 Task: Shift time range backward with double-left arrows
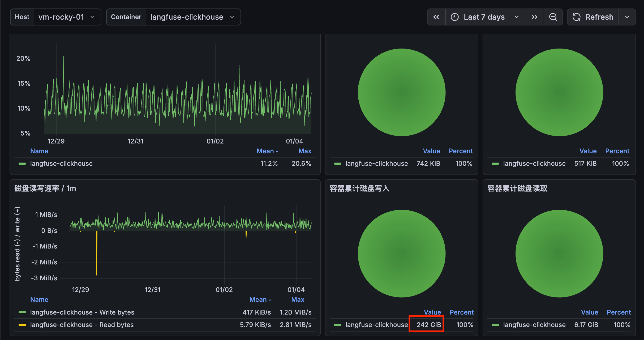pyautogui.click(x=436, y=17)
